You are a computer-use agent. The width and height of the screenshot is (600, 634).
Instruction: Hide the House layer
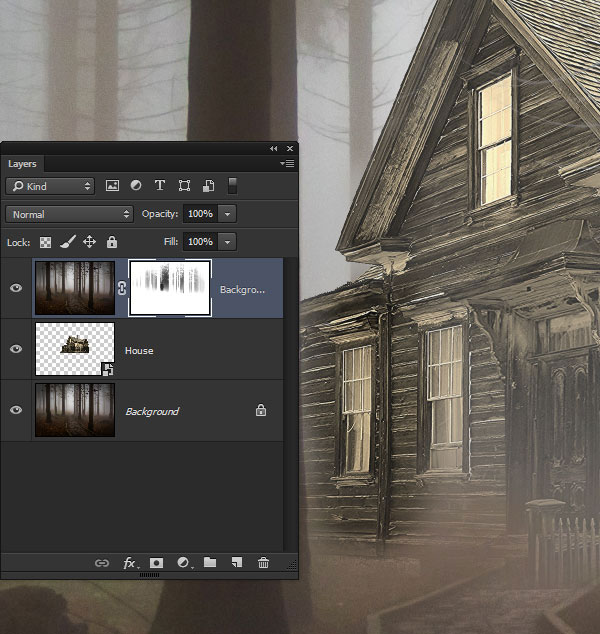coord(16,349)
